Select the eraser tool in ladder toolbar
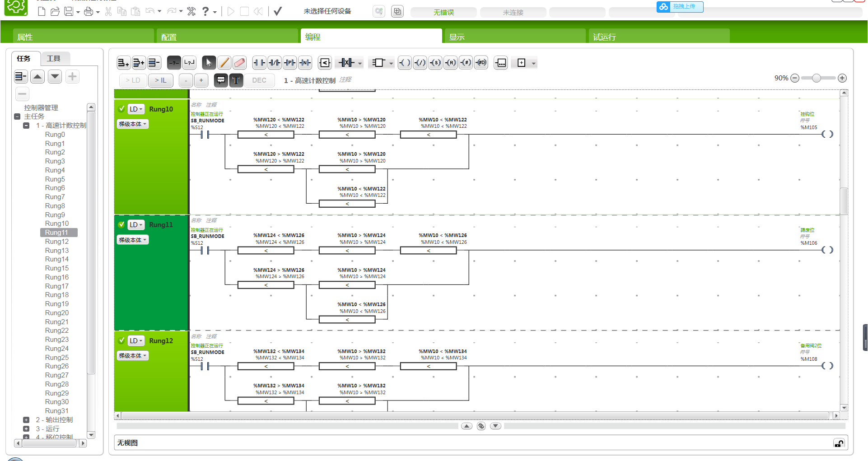 coord(239,63)
